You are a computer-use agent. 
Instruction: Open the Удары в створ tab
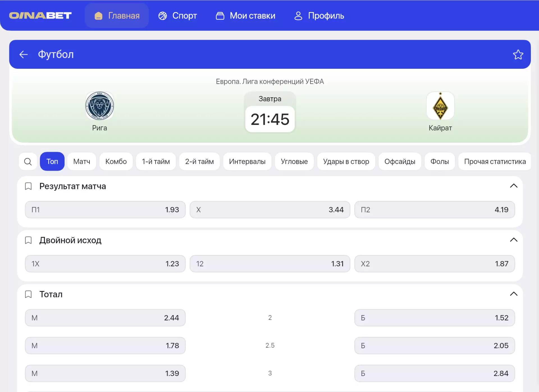pos(346,161)
